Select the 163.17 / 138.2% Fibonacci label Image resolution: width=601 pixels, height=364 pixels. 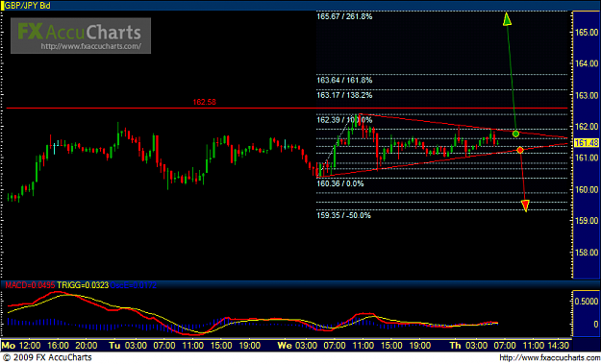point(344,95)
